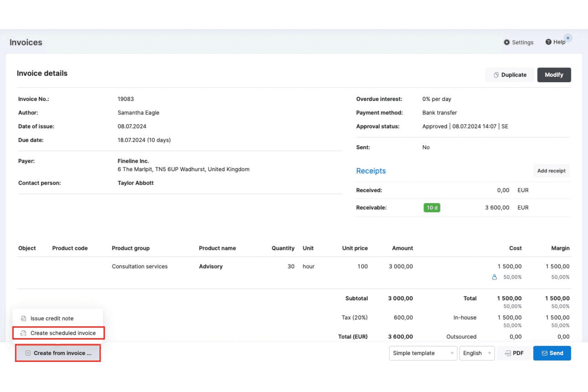Click Consultation services cell
This screenshot has height=392, width=588.
[139, 266]
